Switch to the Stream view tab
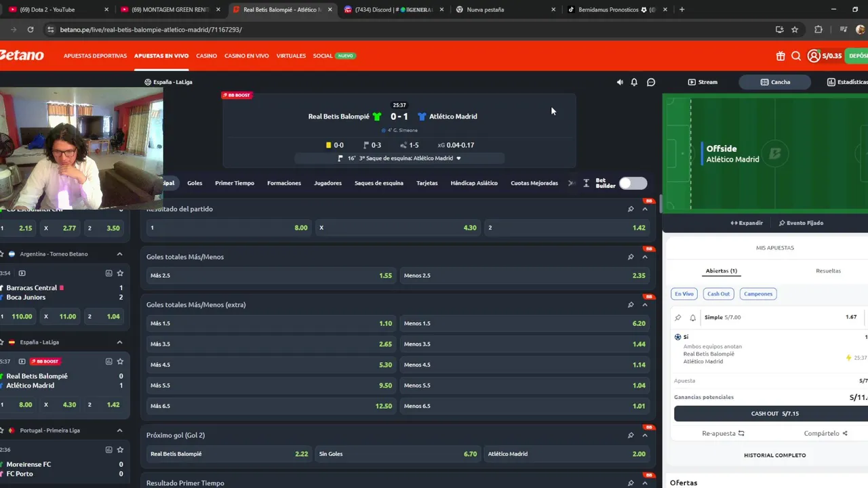868x488 pixels. point(703,82)
